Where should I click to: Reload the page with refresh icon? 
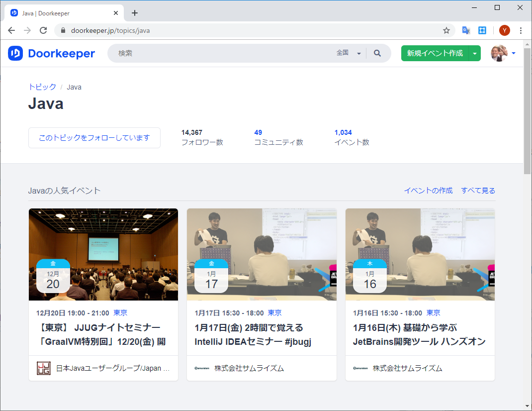click(x=43, y=30)
